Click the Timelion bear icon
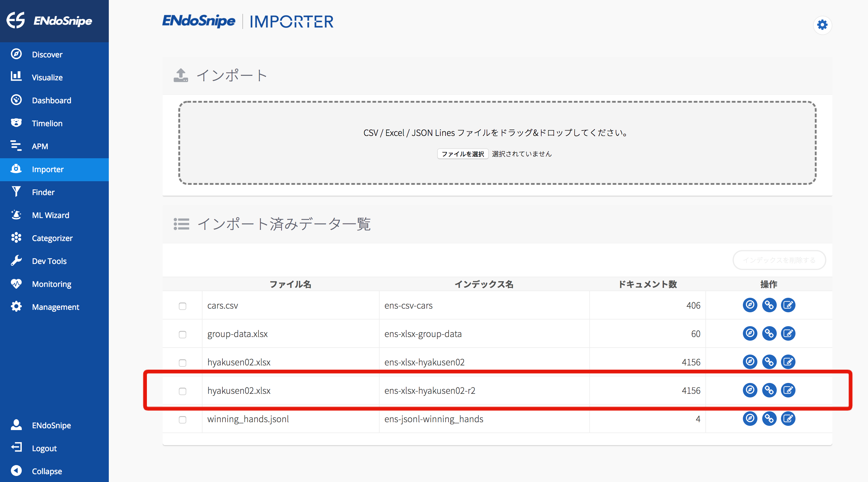The height and width of the screenshot is (482, 868). pyautogui.click(x=16, y=123)
